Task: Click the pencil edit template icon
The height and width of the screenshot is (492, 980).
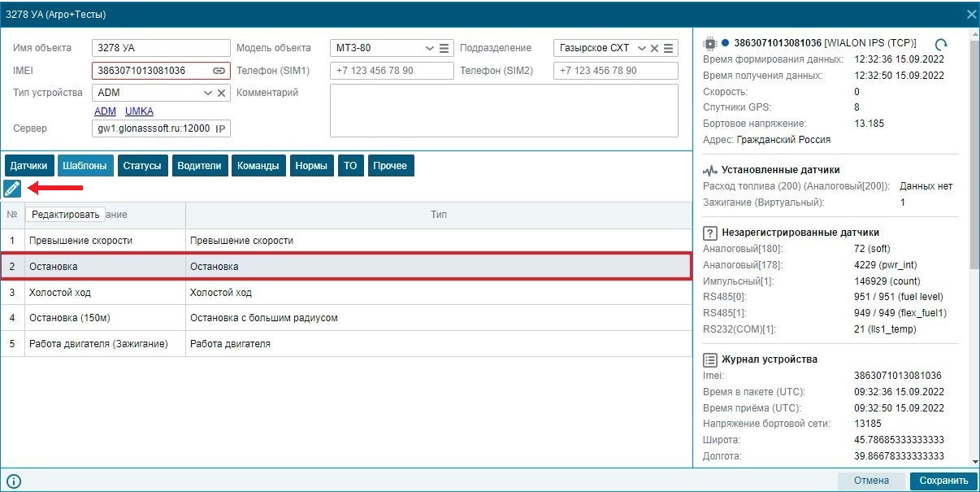Action: click(x=12, y=189)
